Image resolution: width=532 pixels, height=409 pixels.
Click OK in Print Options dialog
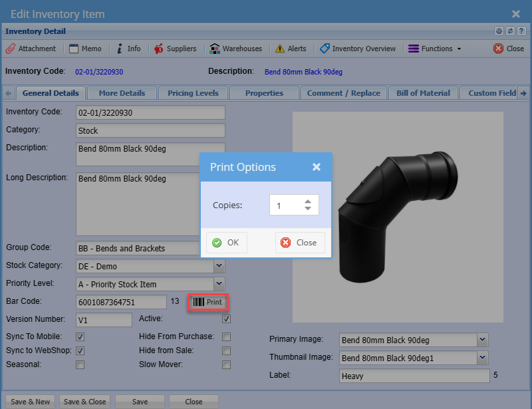pos(226,243)
